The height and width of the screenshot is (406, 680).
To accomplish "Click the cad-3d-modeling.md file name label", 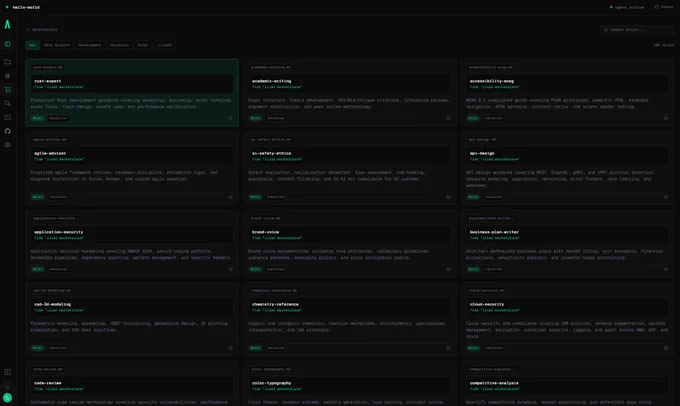I will [x=52, y=291].
